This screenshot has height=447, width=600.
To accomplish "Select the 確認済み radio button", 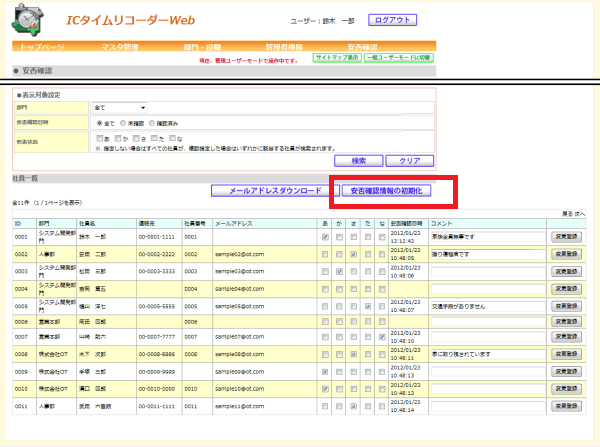I will pyautogui.click(x=152, y=123).
